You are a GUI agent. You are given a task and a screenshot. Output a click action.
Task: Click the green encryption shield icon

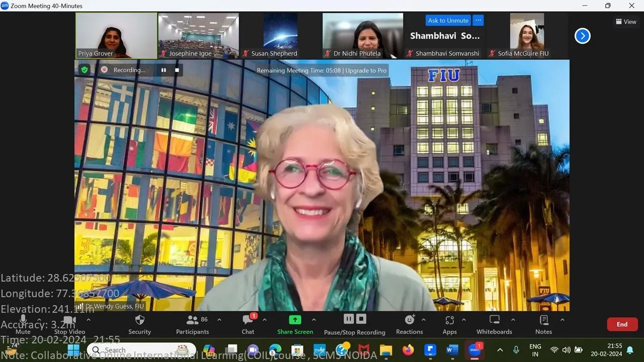(x=85, y=70)
